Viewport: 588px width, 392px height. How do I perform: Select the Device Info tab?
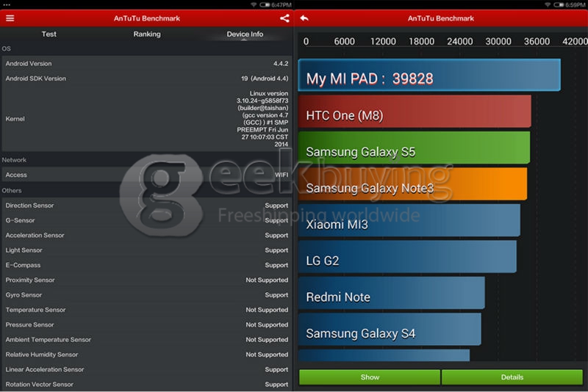(245, 34)
